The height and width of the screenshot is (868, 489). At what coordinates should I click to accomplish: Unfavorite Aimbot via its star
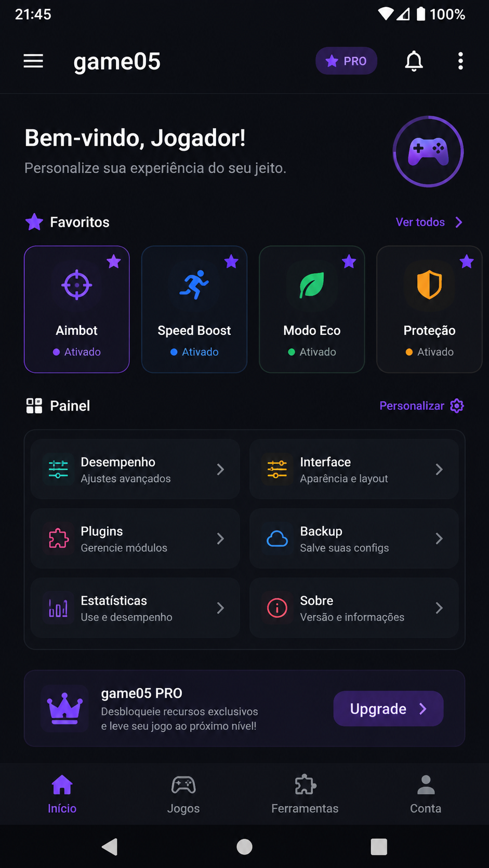[114, 262]
